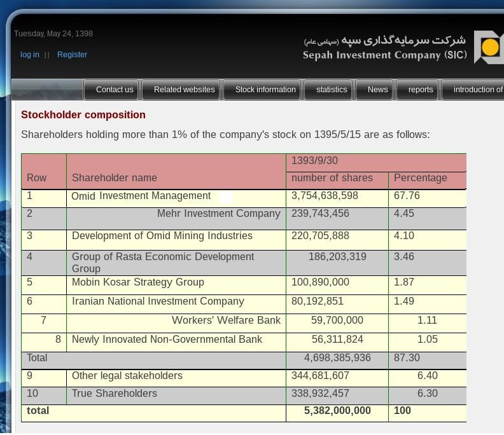The height and width of the screenshot is (435, 504).
Task: Select share count 239,743,456
Action: click(320, 213)
